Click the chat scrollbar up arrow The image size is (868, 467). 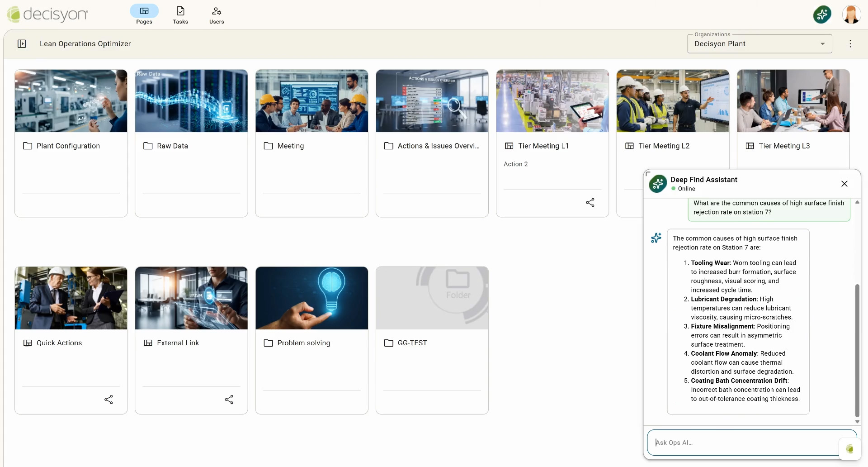click(x=857, y=202)
